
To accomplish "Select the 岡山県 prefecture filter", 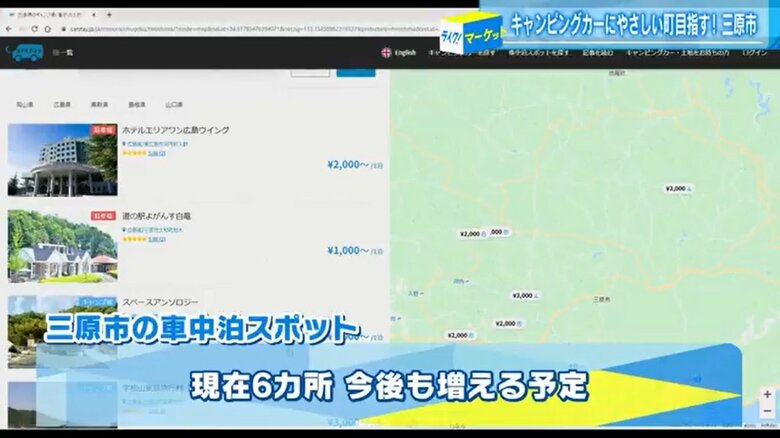I will click(24, 104).
